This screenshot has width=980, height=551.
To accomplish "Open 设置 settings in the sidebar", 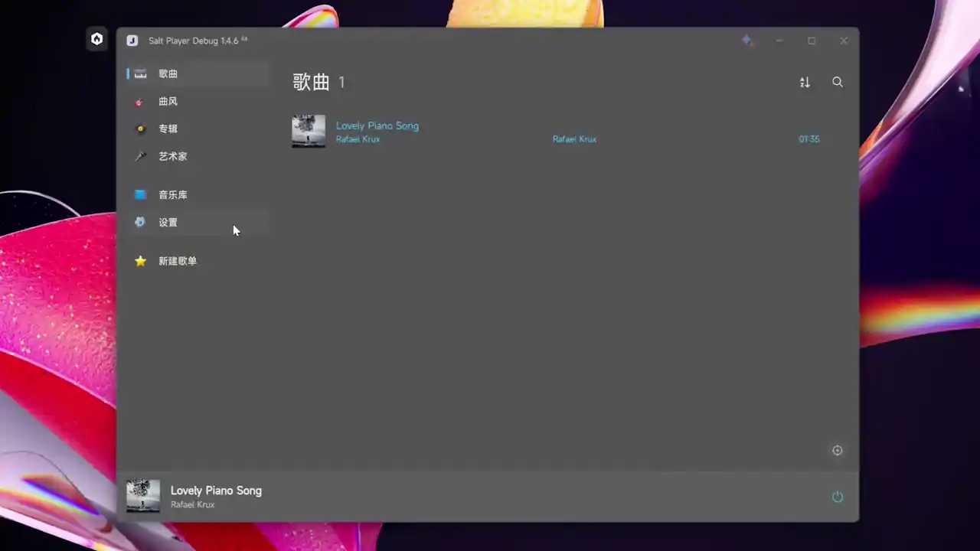I will pos(198,222).
